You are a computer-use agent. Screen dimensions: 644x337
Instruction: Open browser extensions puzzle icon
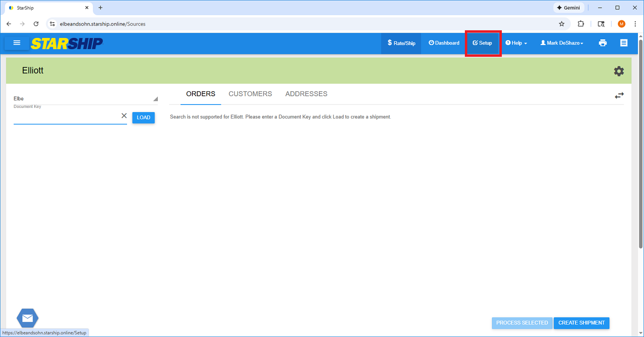pyautogui.click(x=581, y=24)
